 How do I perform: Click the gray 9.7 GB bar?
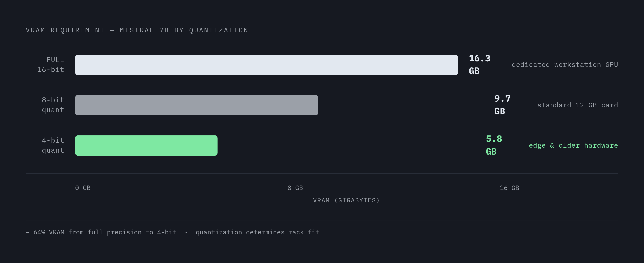pos(196,105)
